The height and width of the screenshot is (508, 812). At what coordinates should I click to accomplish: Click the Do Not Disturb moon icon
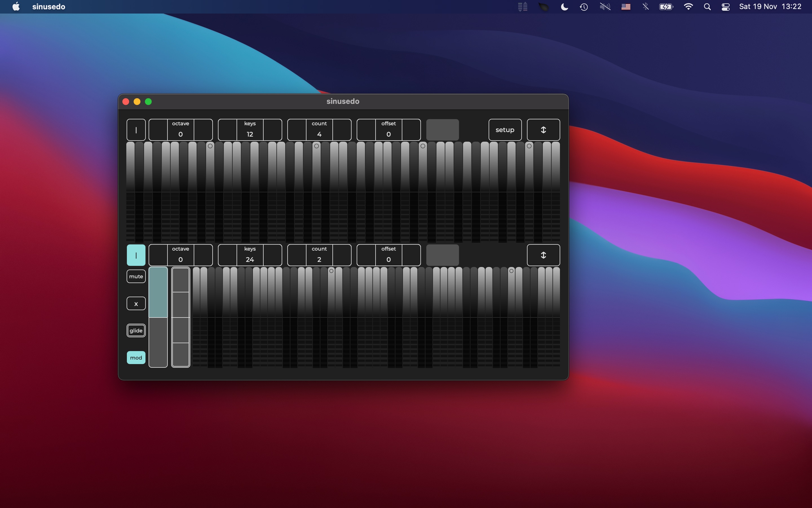pyautogui.click(x=564, y=7)
